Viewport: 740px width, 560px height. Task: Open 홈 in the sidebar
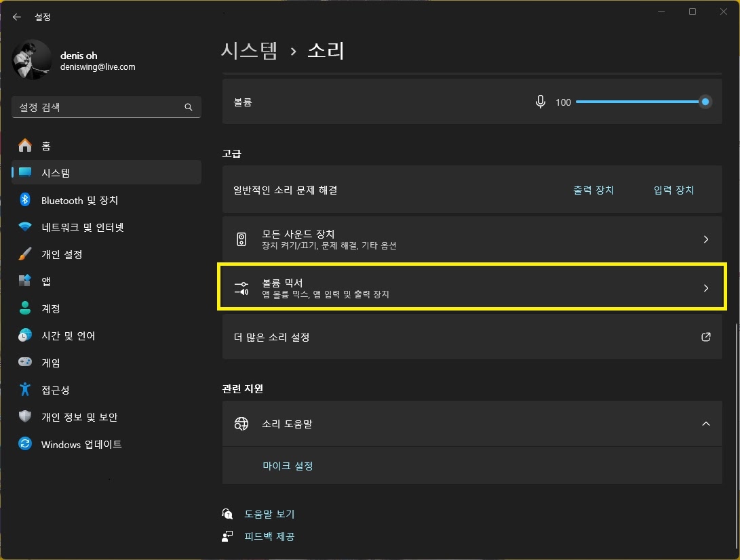[106, 145]
